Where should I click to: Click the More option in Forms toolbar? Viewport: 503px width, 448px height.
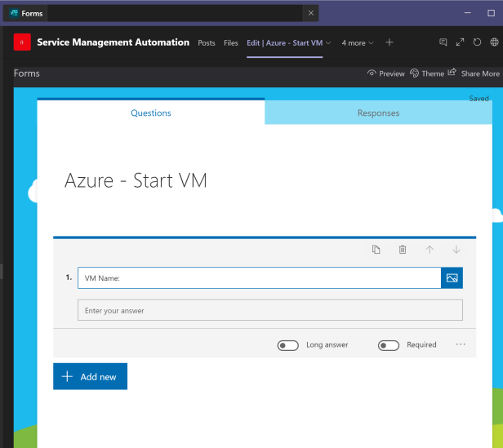click(x=491, y=73)
